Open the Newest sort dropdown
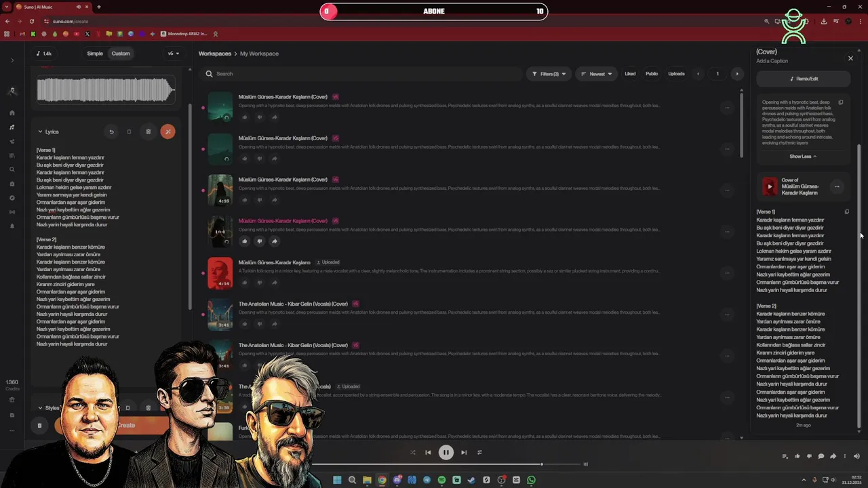 coord(597,74)
